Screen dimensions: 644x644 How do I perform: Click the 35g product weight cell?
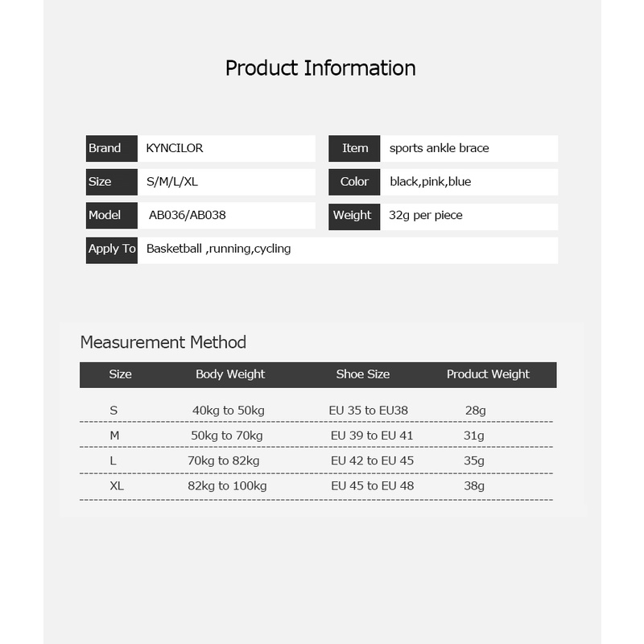click(475, 461)
